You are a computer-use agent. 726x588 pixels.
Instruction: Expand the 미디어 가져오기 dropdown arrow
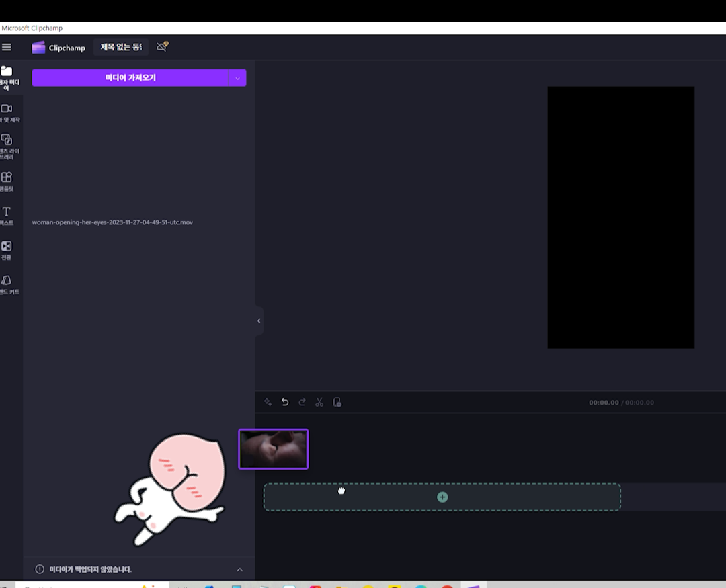[x=237, y=78]
